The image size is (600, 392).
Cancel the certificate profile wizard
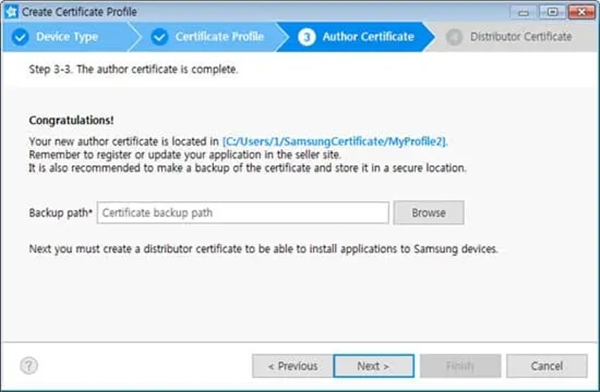click(x=547, y=366)
